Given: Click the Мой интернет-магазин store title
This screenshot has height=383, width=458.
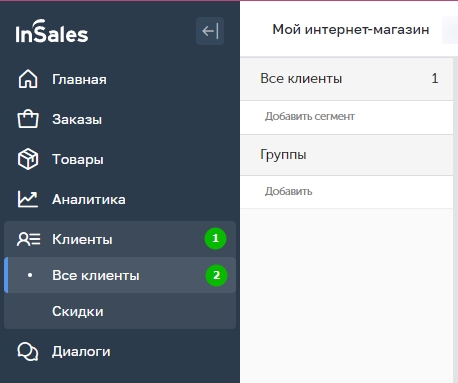Looking at the screenshot, I should (x=351, y=30).
